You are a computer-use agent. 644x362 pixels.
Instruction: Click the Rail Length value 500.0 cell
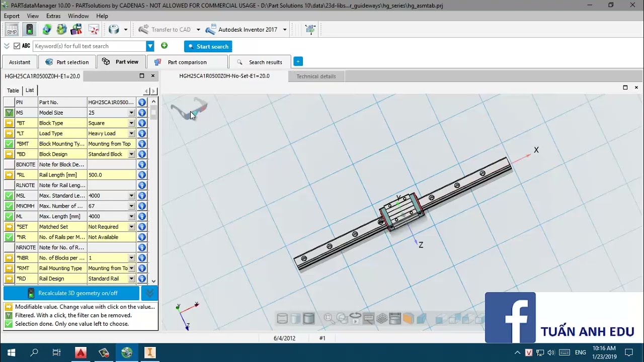click(x=111, y=175)
